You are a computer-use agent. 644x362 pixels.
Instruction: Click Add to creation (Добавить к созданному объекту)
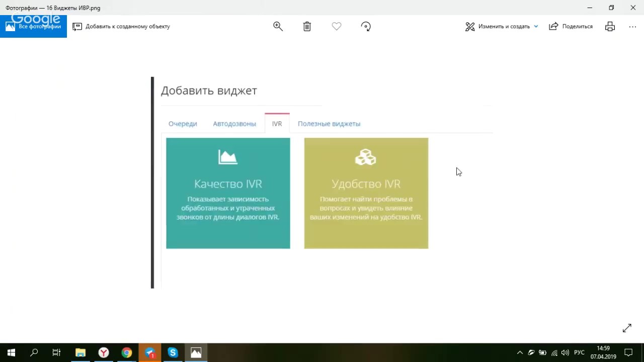click(x=121, y=27)
